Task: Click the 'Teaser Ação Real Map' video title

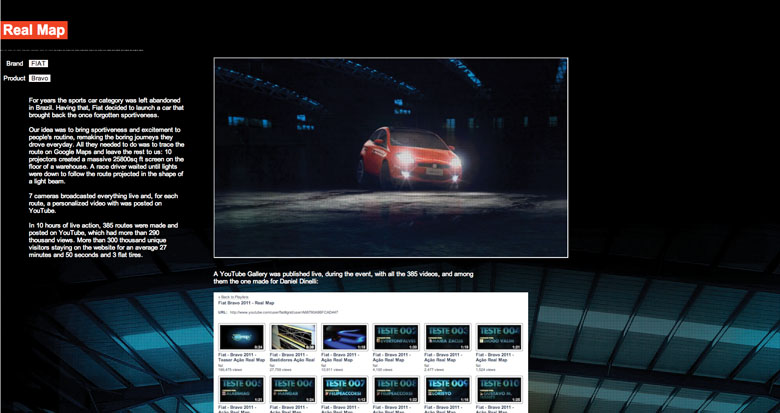Action: (x=242, y=357)
